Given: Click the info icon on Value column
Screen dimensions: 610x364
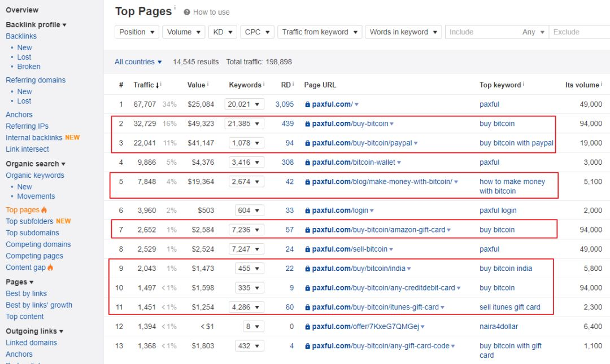Looking at the screenshot, I should 208,84.
